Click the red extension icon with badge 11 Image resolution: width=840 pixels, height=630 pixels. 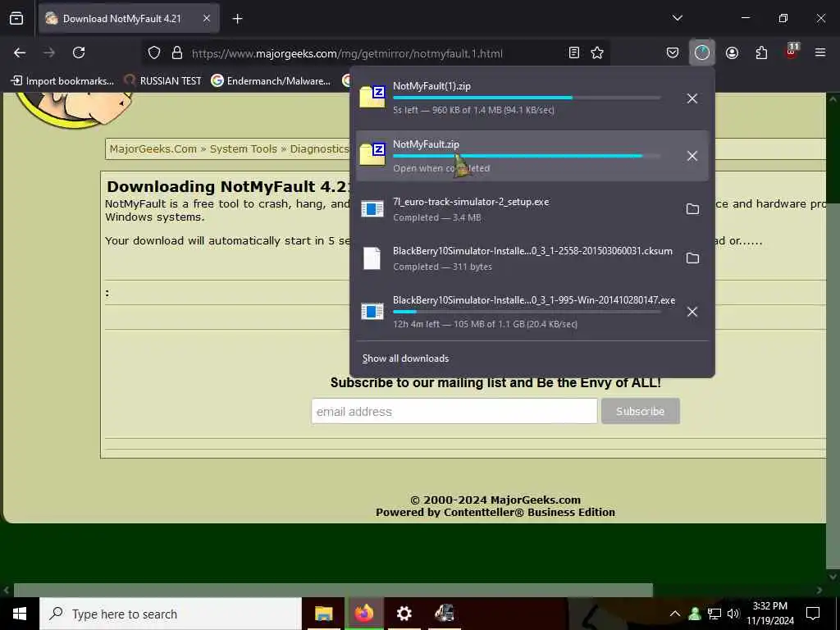click(x=792, y=52)
